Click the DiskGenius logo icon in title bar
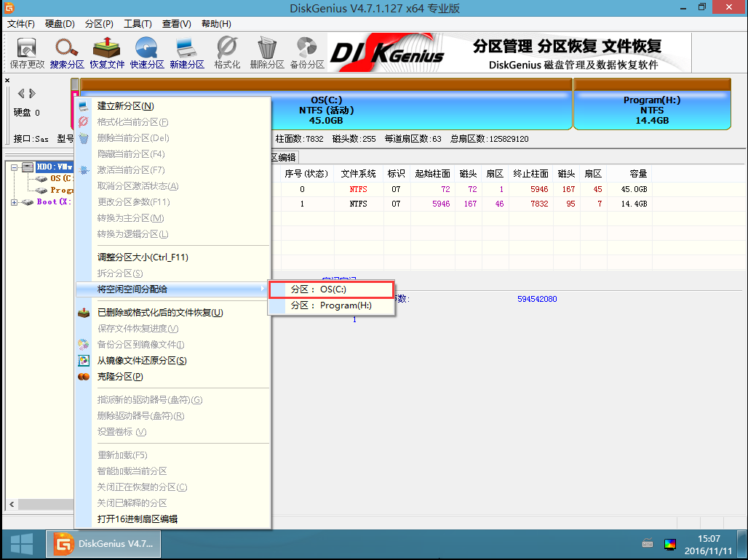The height and width of the screenshot is (560, 748). pyautogui.click(x=9, y=7)
